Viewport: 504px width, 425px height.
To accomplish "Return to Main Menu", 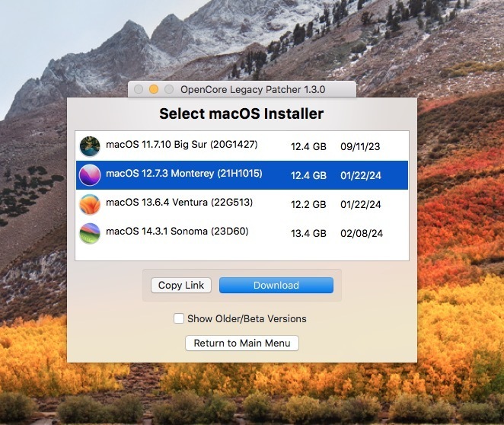I will click(x=242, y=343).
